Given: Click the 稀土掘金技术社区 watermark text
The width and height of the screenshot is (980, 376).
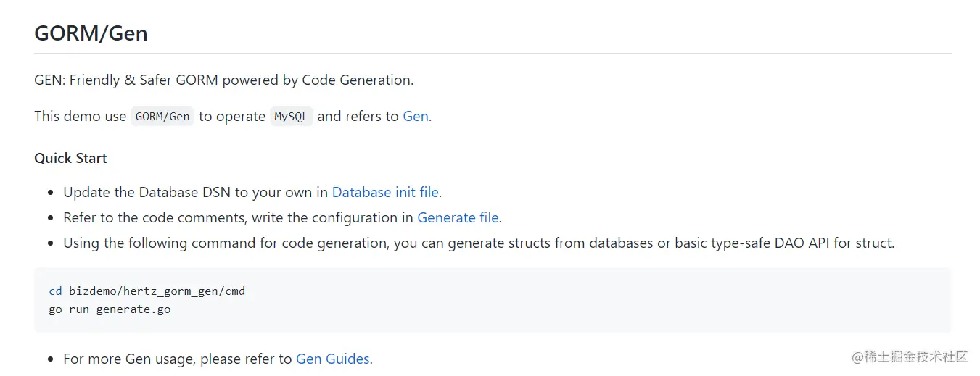Looking at the screenshot, I should click(910, 356).
